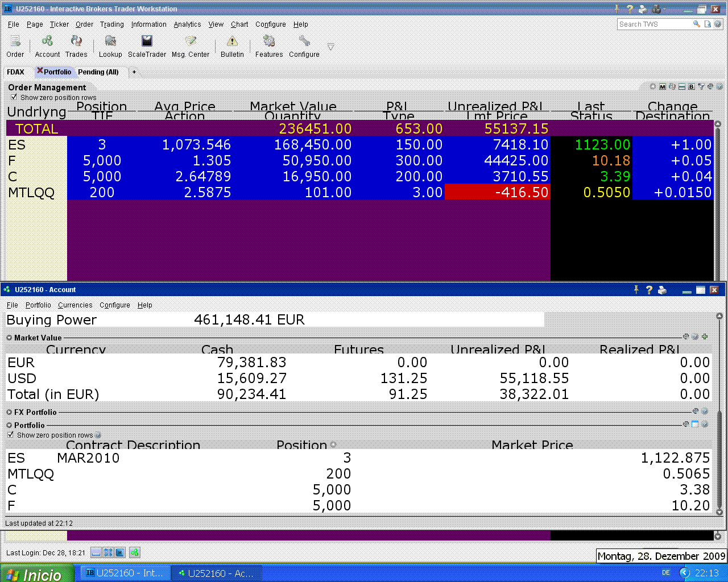This screenshot has width=728, height=582.
Task: Add a new page with plus tab
Action: point(134,72)
